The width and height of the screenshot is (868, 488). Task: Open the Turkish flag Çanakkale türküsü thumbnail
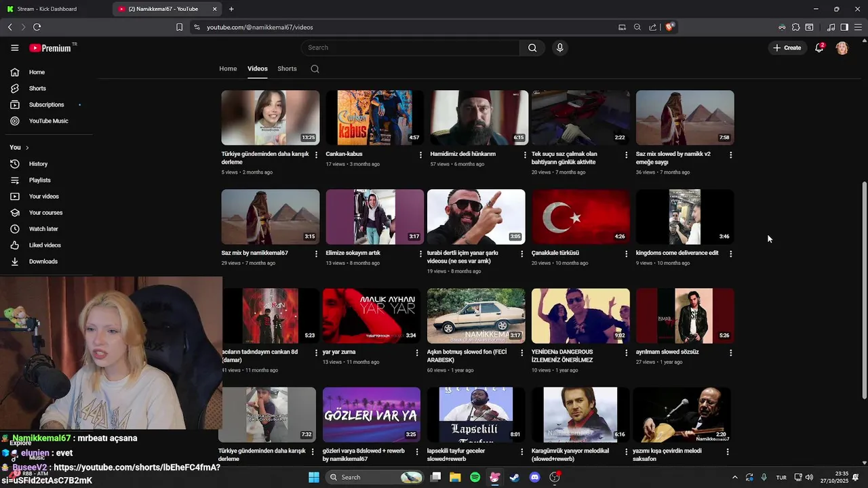580,216
